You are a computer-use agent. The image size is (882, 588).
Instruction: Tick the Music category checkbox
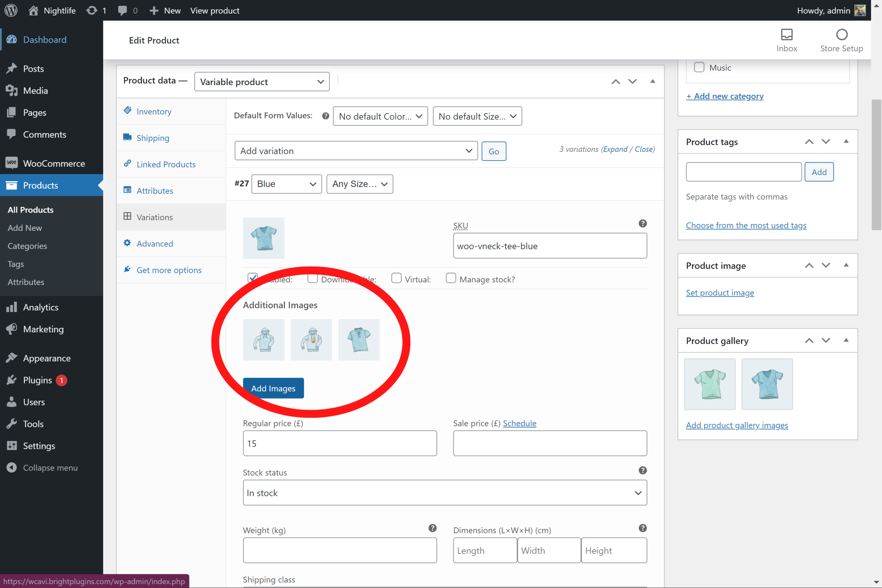pos(699,68)
